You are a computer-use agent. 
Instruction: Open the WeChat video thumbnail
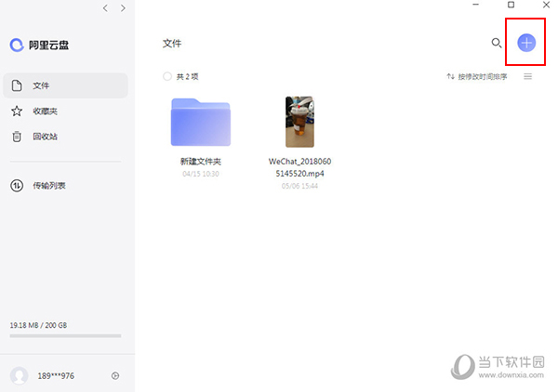299,122
